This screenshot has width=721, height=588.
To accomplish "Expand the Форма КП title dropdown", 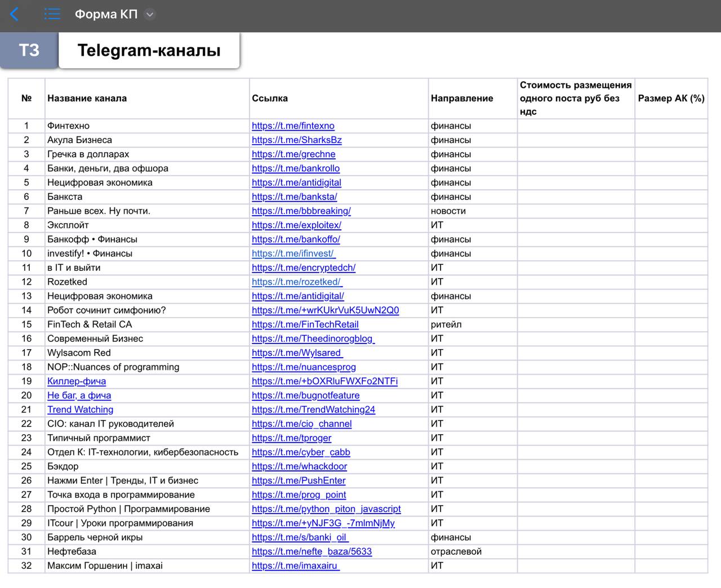I will tap(149, 15).
